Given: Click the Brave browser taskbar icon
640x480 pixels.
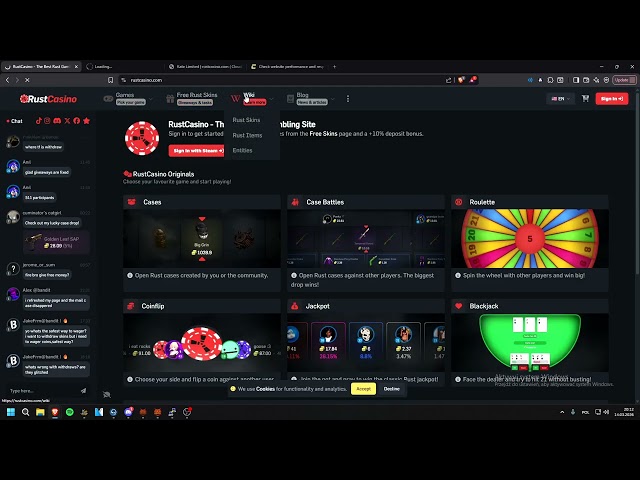Looking at the screenshot, I should (55, 412).
